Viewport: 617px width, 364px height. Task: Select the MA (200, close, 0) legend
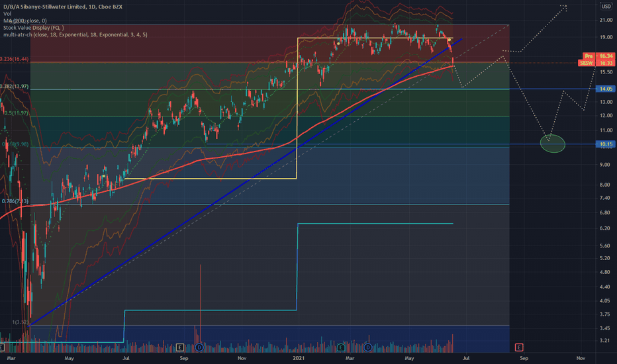(25, 21)
